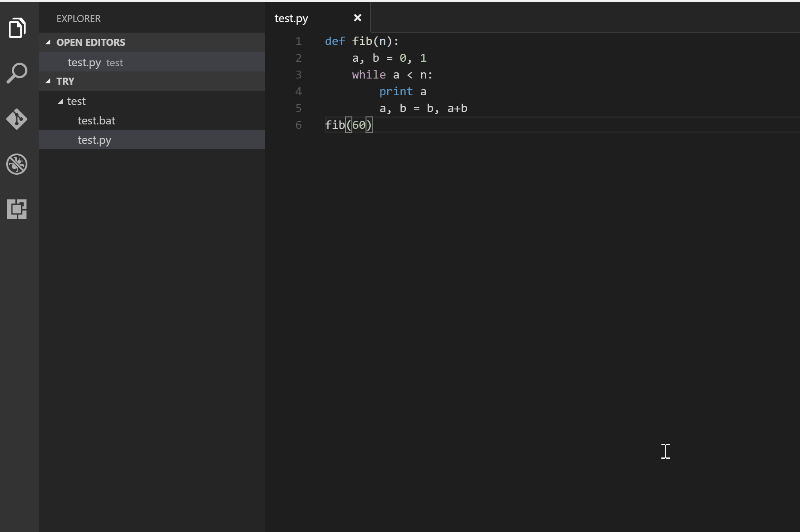
Task: Collapse the test folder arrow
Action: pyautogui.click(x=60, y=101)
